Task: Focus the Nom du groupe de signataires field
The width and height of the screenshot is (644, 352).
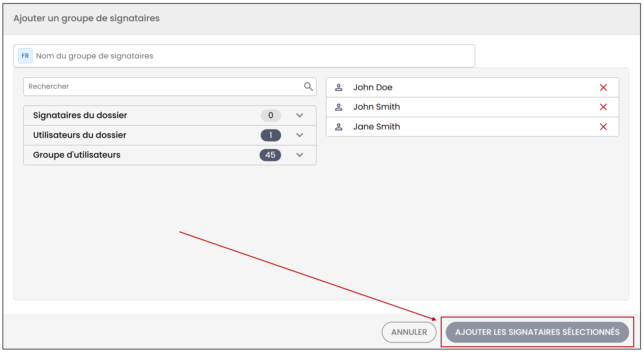Action: tap(244, 56)
